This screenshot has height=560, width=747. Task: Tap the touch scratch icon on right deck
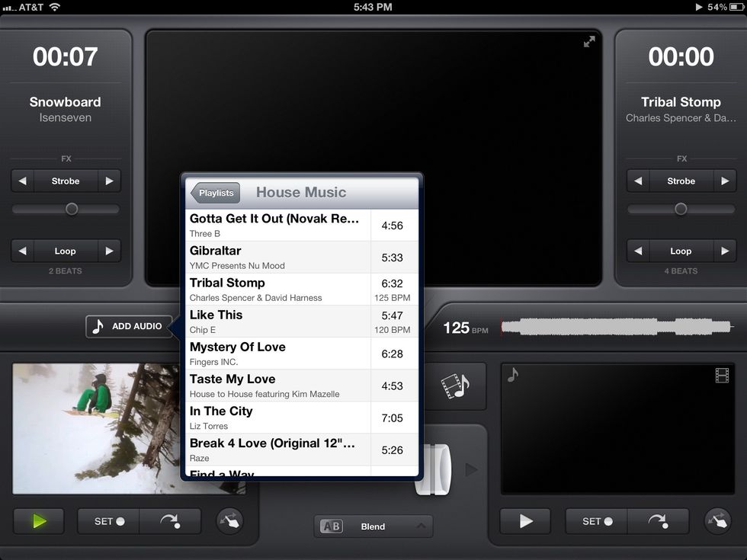[x=718, y=521]
